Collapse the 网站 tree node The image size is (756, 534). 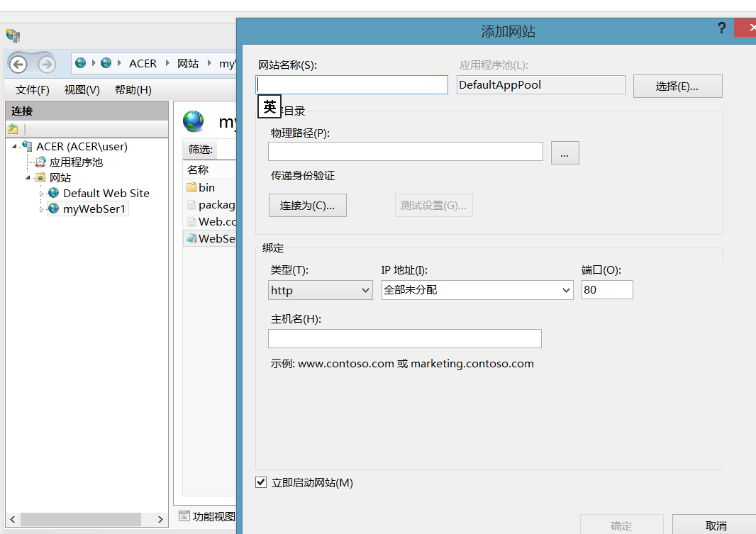[x=28, y=178]
